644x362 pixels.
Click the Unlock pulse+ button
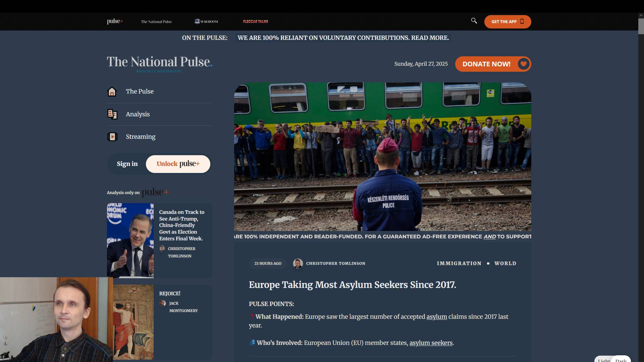[178, 164]
